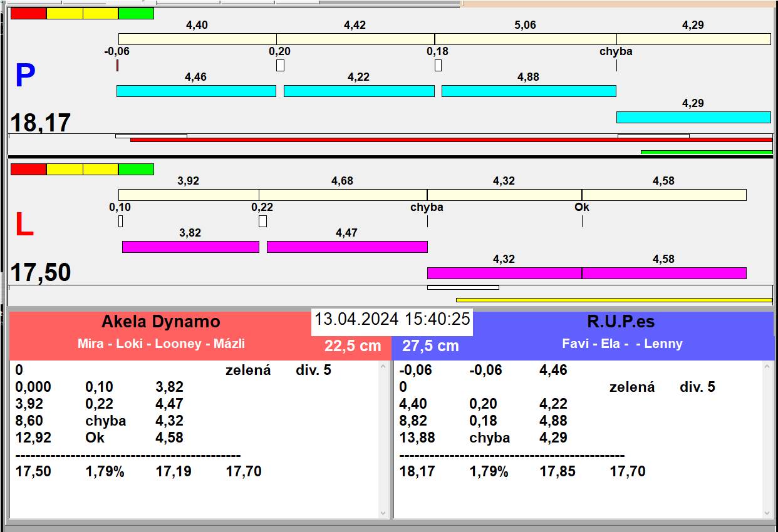Click the yellow progress bar in lane L

point(614,300)
